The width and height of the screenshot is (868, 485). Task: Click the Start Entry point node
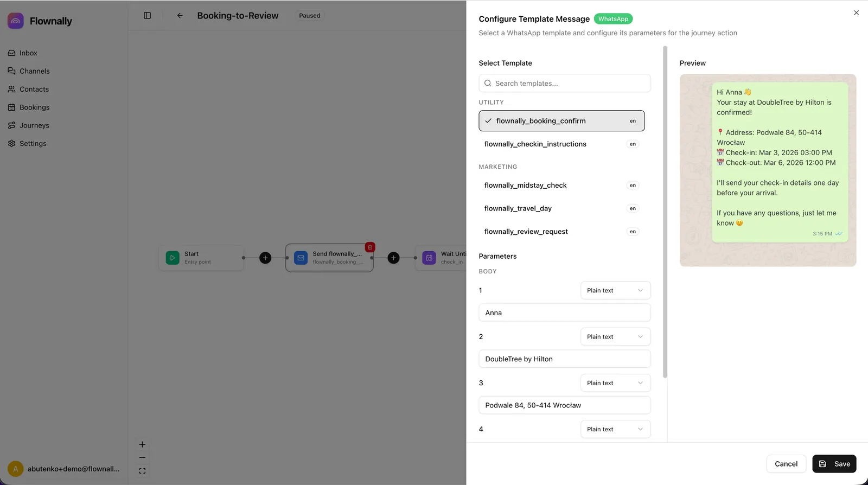201,258
